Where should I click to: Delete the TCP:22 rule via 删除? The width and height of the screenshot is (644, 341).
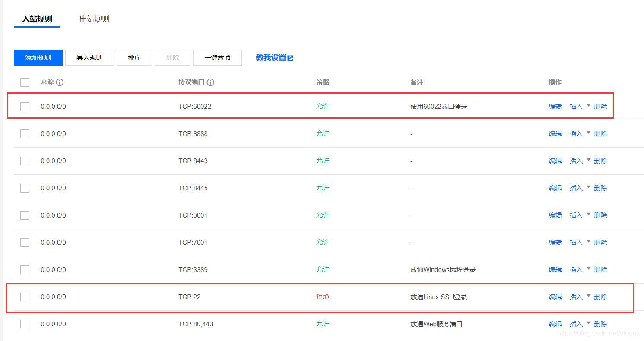point(600,297)
